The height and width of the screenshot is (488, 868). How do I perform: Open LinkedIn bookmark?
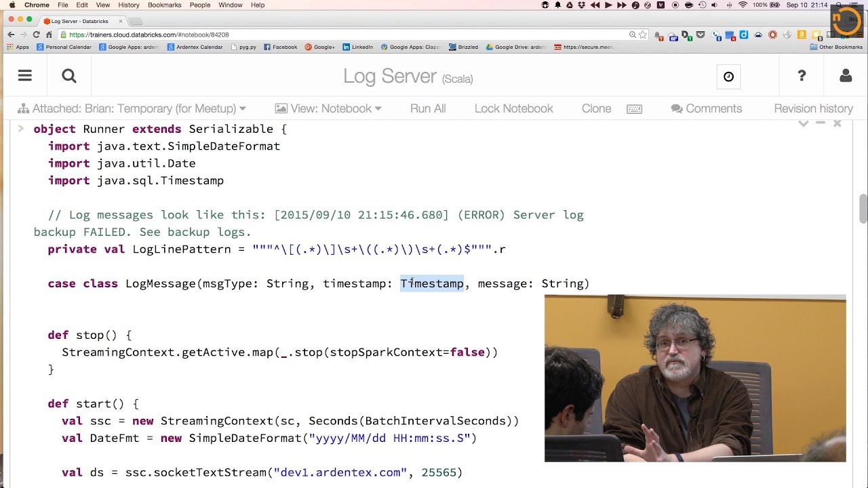(358, 47)
